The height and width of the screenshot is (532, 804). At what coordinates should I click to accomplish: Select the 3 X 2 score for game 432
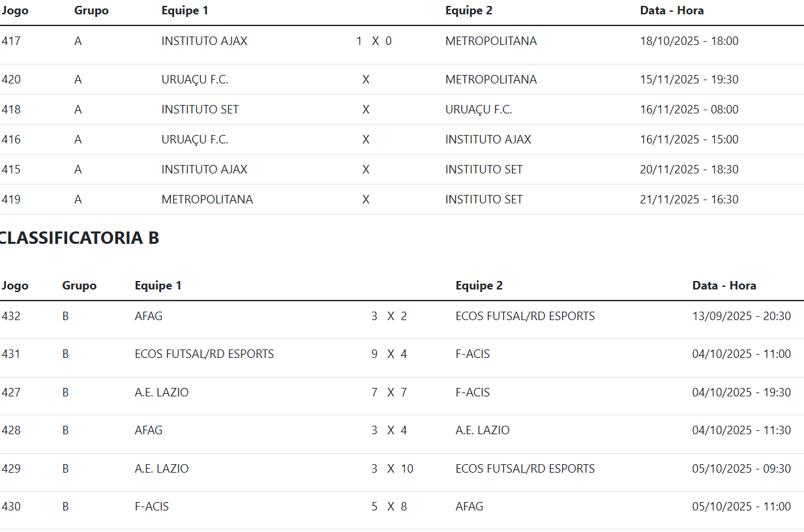389,316
